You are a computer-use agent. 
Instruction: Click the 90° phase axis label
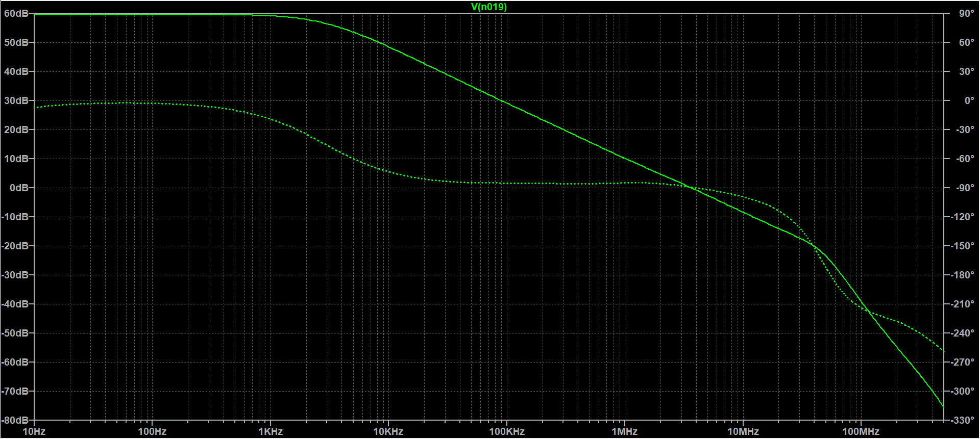pos(966,14)
